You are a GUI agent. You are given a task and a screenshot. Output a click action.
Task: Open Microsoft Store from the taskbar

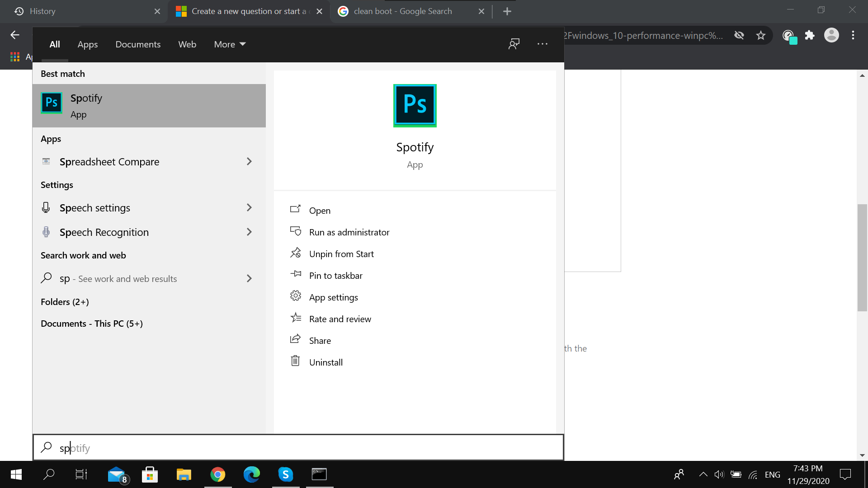[150, 474]
